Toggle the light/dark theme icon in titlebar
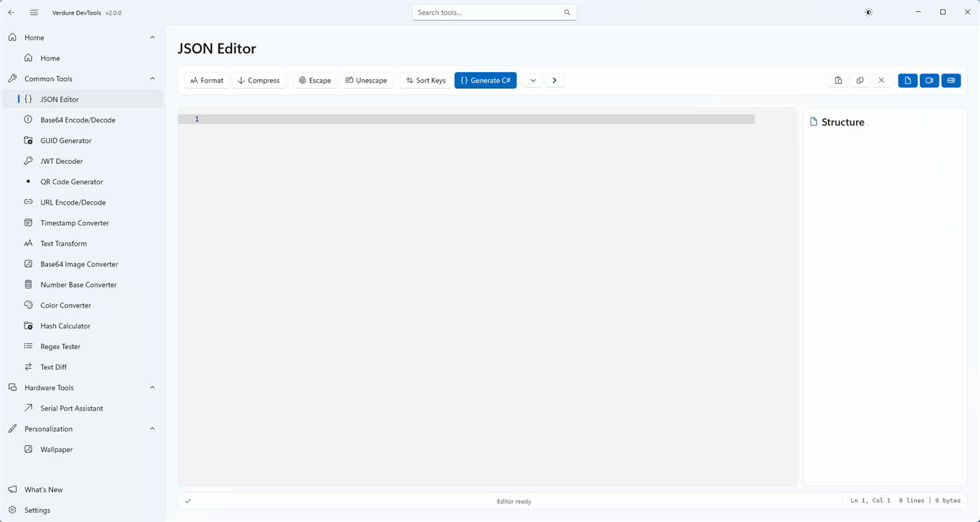 [868, 12]
